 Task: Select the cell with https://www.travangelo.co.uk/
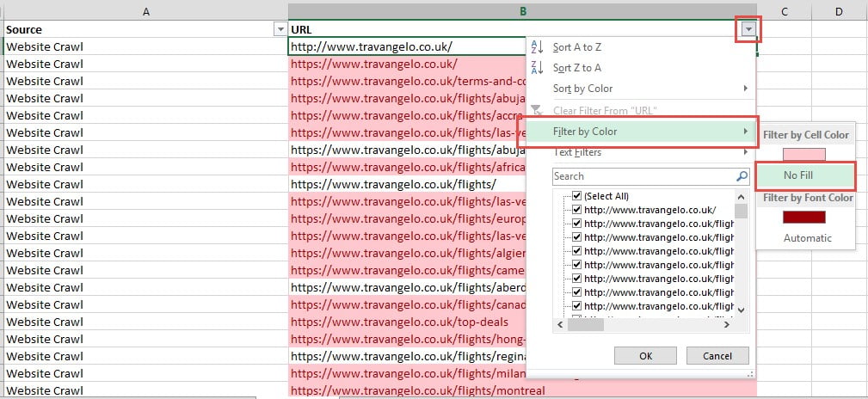coord(408,64)
